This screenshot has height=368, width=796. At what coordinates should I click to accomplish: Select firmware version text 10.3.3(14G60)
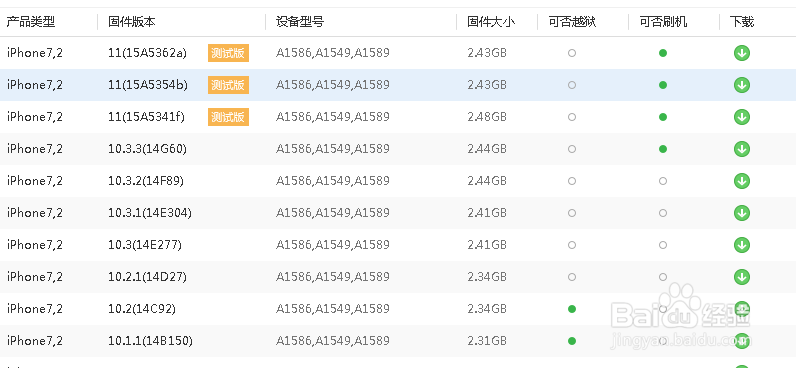[x=148, y=149]
